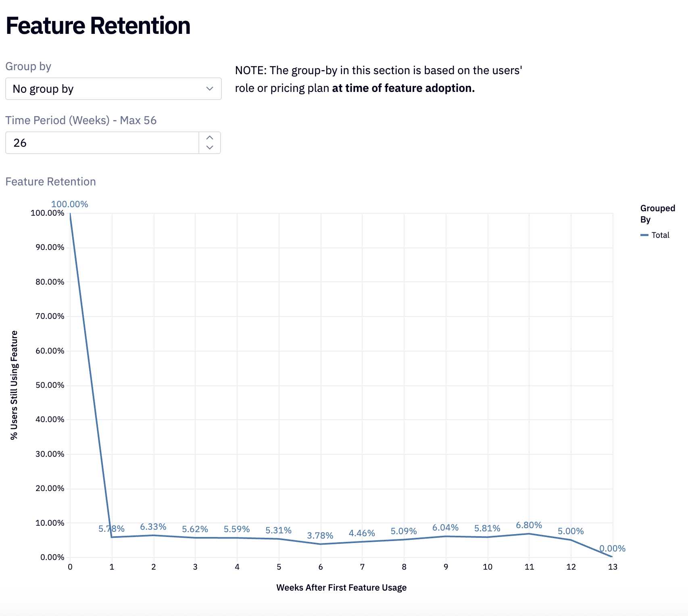Click the Time Period input field
The width and height of the screenshot is (688, 616).
click(101, 143)
